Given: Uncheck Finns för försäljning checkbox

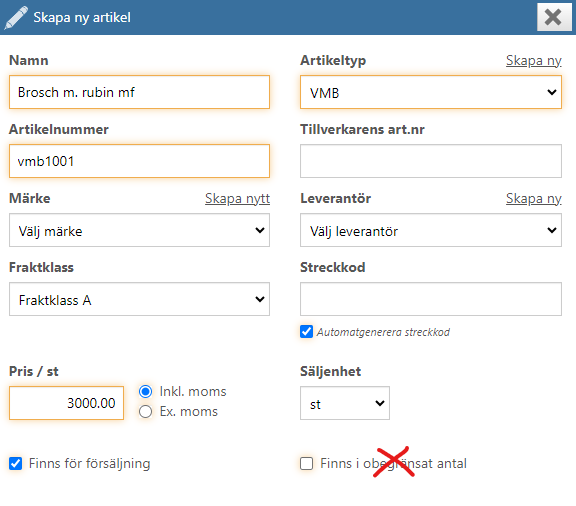Looking at the screenshot, I should tap(15, 463).
